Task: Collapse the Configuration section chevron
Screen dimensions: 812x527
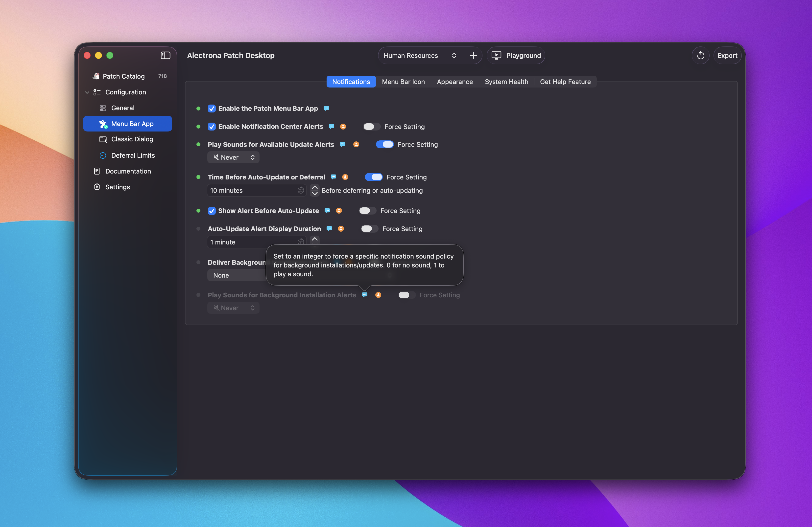Action: [87, 92]
